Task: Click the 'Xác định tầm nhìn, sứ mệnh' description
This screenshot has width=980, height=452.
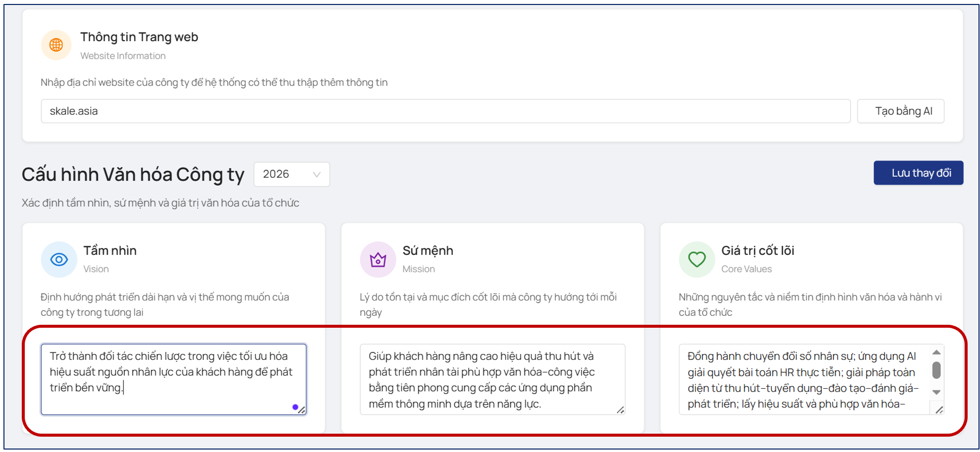Action: [161, 203]
